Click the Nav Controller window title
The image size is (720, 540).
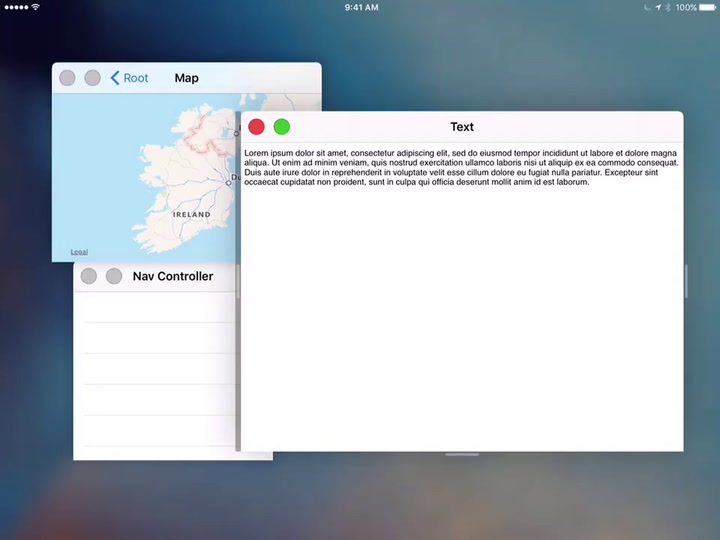173,276
